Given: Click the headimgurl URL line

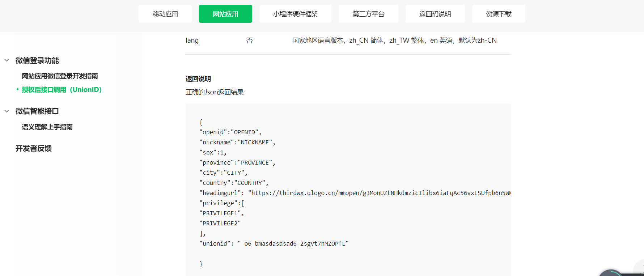Looking at the screenshot, I should click(355, 193).
